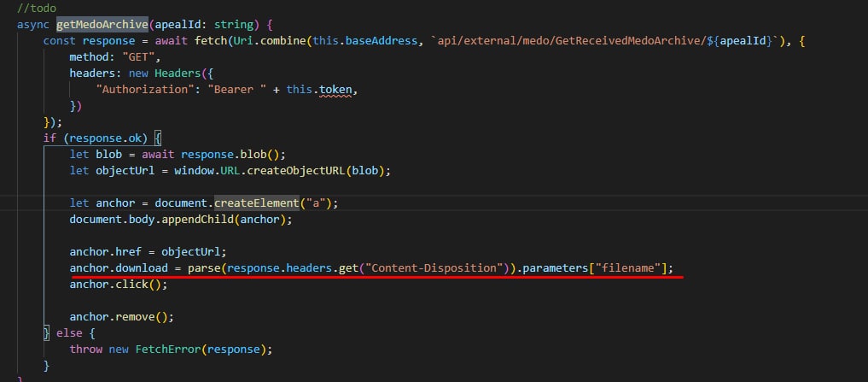Click the parameters property

(554, 268)
